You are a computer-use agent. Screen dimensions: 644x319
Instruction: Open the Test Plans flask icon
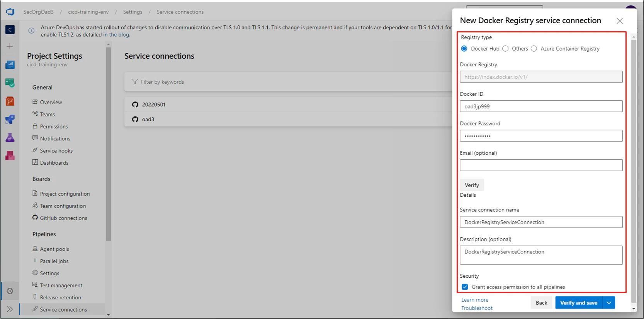10,137
